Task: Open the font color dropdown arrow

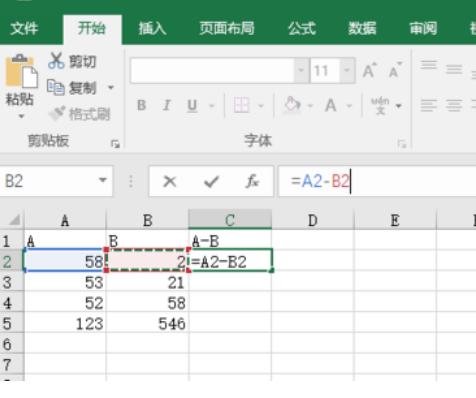Action: [349, 106]
